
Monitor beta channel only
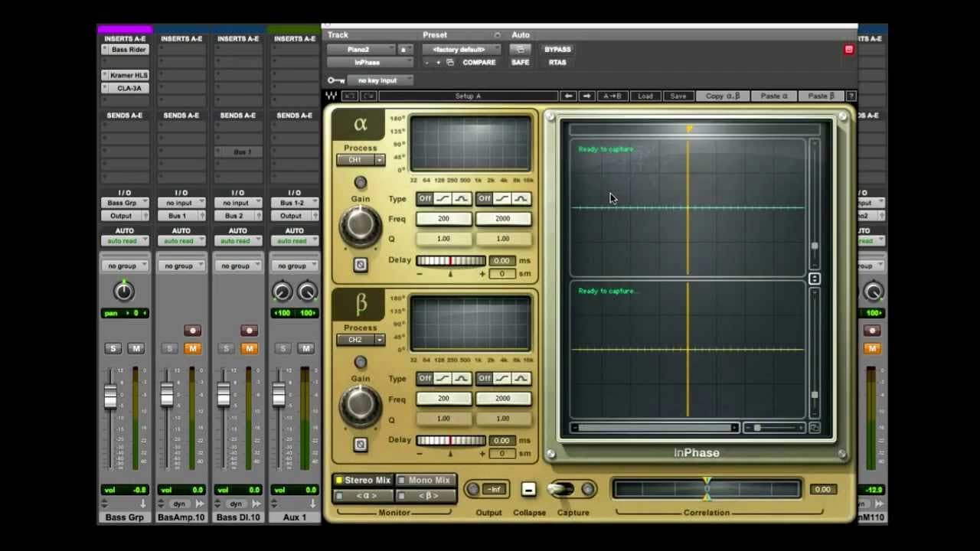426,496
